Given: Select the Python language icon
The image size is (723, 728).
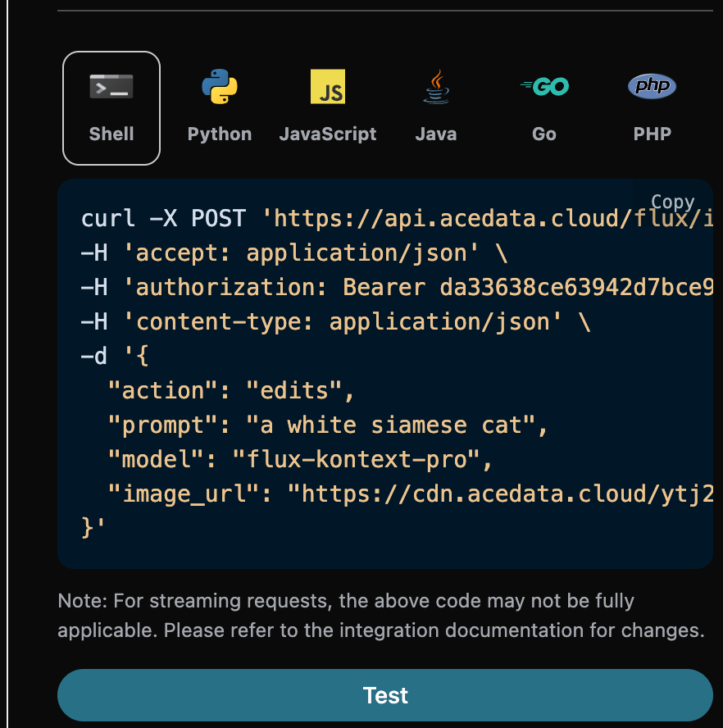Looking at the screenshot, I should tap(219, 86).
